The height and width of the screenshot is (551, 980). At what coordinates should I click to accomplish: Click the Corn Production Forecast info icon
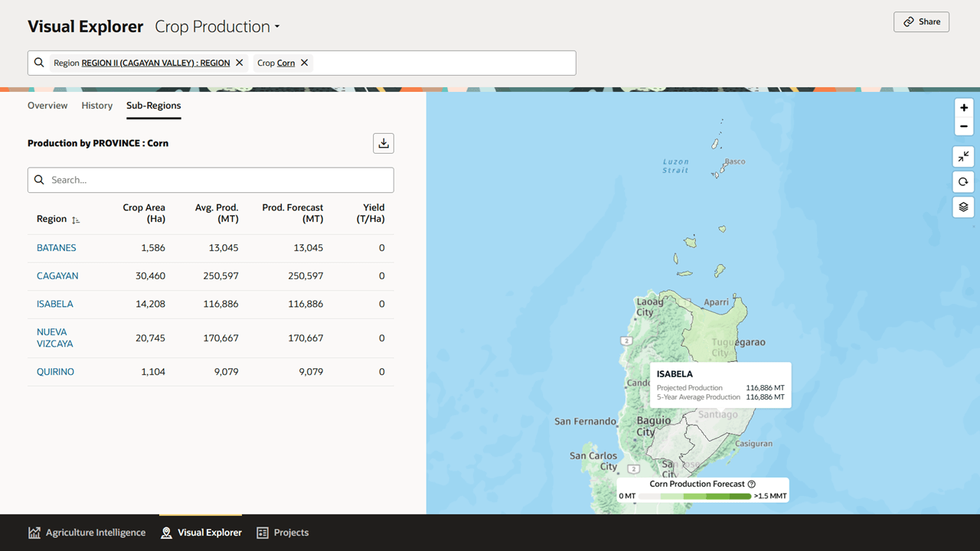click(751, 483)
